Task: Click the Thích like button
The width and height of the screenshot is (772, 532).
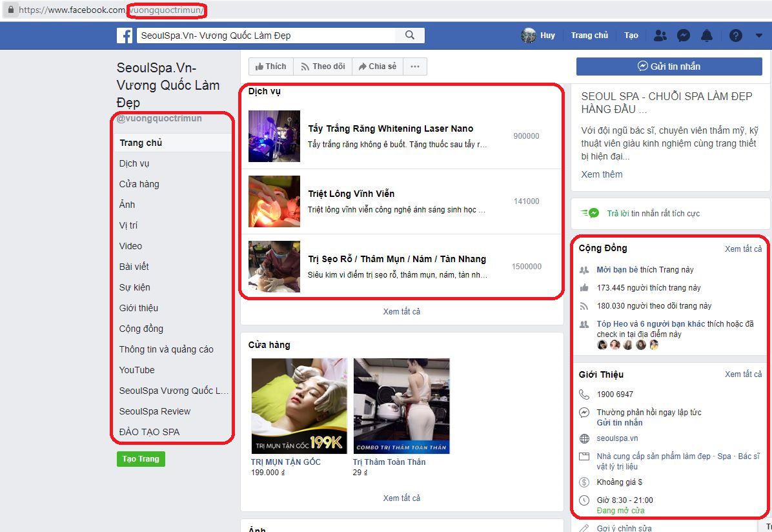Action: (x=271, y=66)
